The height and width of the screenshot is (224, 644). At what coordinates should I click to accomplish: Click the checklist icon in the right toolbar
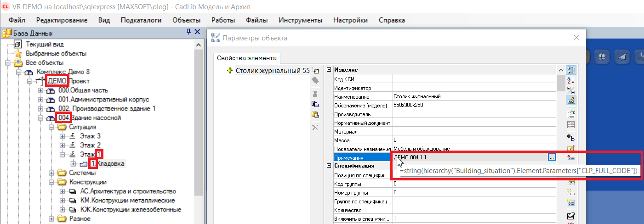point(571,124)
